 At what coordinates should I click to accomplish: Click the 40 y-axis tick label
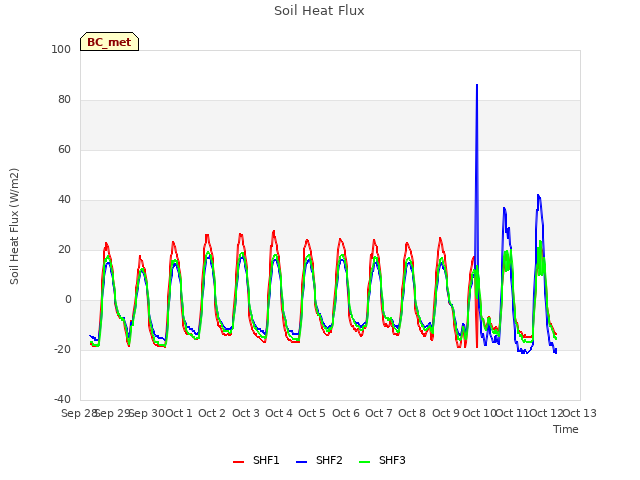pyautogui.click(x=64, y=200)
